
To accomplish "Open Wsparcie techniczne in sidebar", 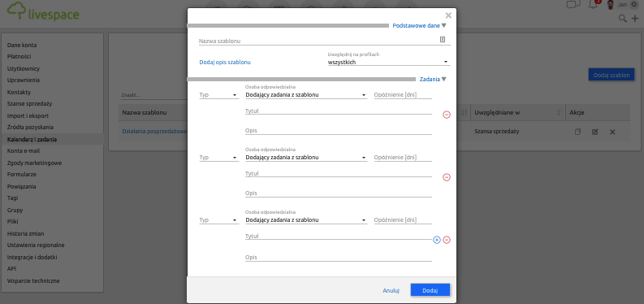I will (x=33, y=281).
